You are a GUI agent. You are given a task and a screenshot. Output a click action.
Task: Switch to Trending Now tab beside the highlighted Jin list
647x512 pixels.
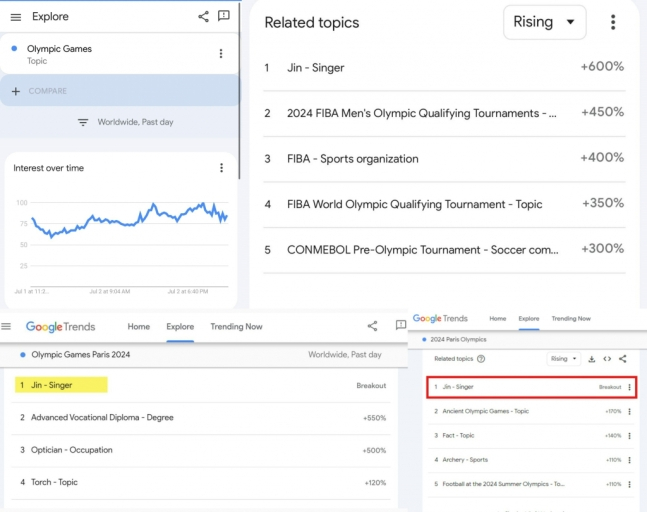click(236, 326)
